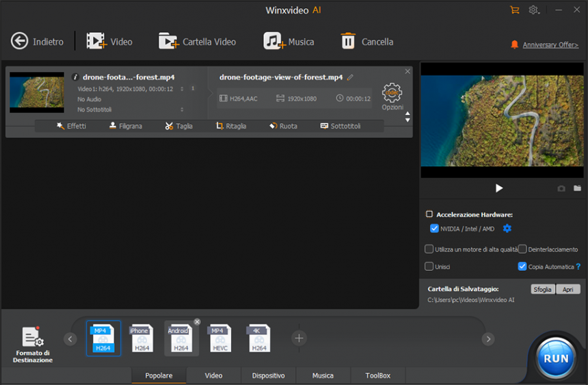Viewport: 588px width, 385px height.
Task: Add a folder via Cartella Video
Action: point(197,41)
